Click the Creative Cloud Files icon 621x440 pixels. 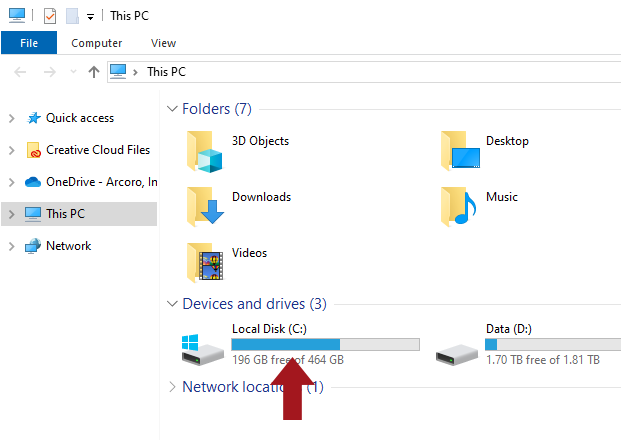pyautogui.click(x=34, y=150)
